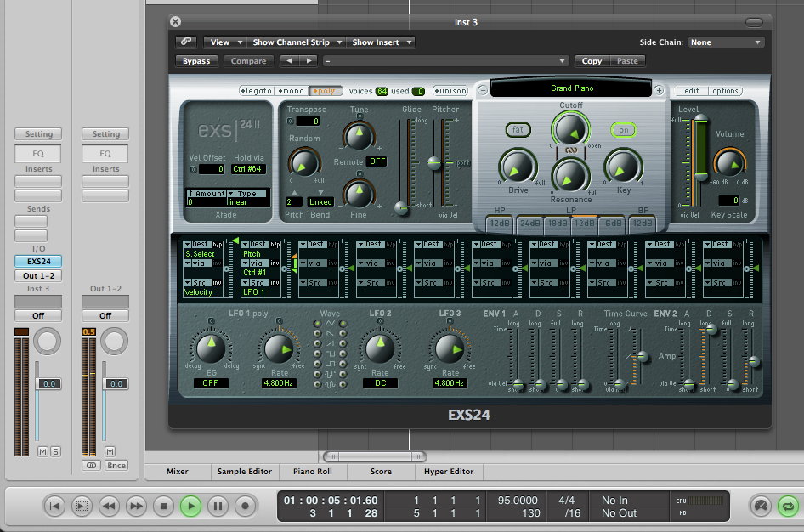
Task: Stop playback with the Stop button
Action: (163, 507)
